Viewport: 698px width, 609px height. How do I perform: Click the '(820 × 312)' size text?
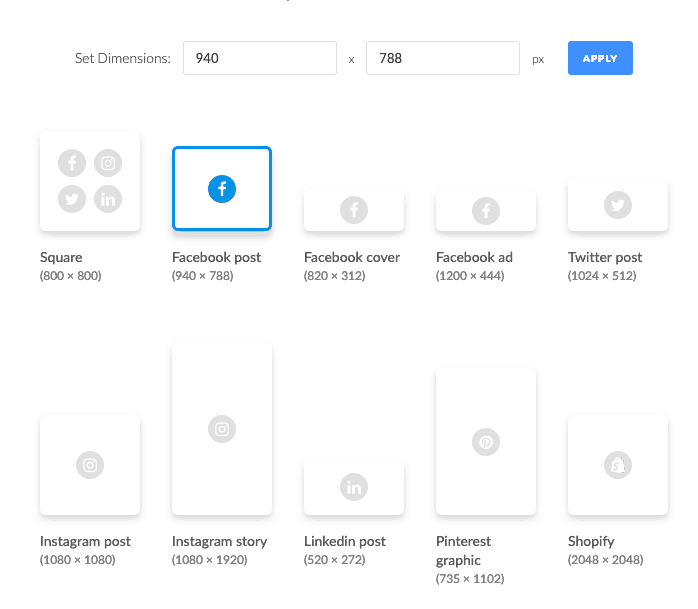click(335, 276)
